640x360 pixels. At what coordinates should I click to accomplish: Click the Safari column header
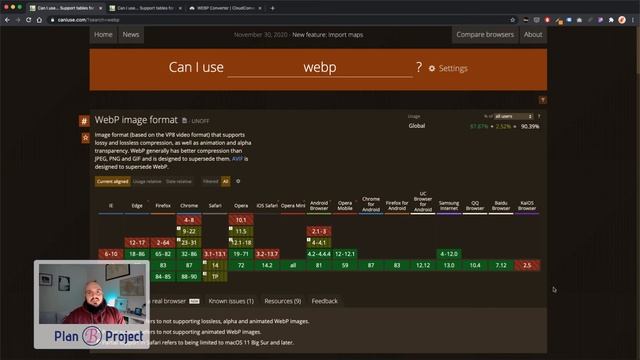click(x=215, y=206)
